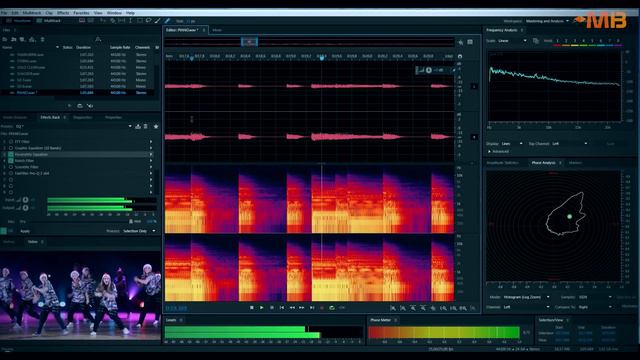Switch to the Markers tab
Image resolution: width=640 pixels, height=360 pixels.
coord(575,163)
